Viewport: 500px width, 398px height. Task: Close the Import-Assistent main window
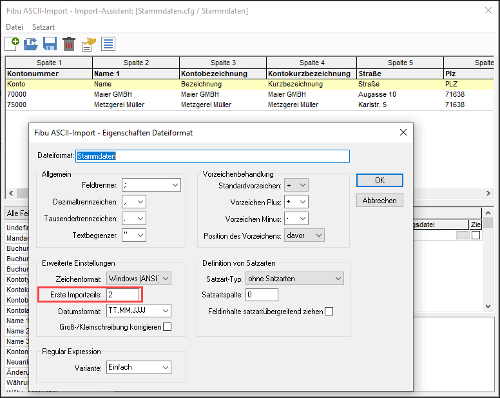488,11
